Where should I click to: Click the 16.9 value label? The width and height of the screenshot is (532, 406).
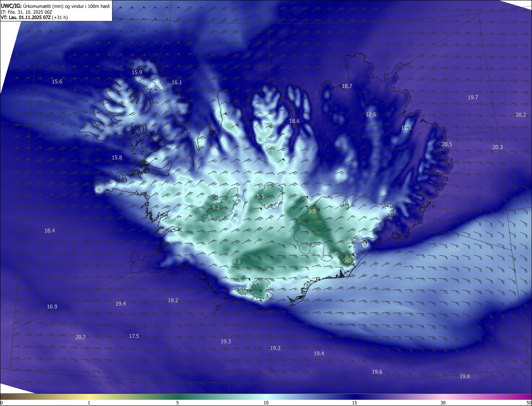(x=52, y=307)
